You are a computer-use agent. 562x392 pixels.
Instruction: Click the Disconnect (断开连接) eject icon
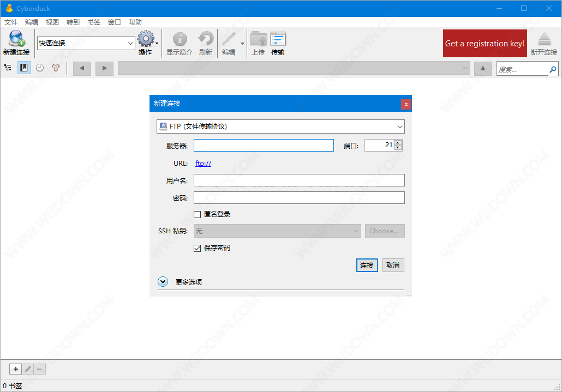coord(544,39)
